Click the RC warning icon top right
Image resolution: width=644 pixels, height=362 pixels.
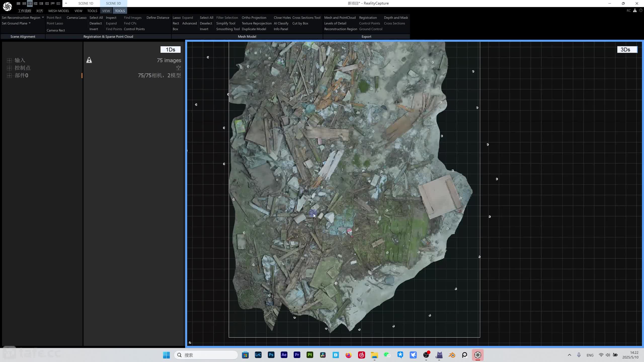pyautogui.click(x=635, y=11)
